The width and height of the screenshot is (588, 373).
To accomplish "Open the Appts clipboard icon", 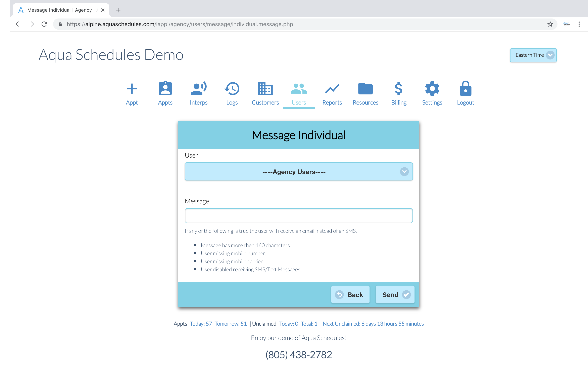I will [x=165, y=88].
